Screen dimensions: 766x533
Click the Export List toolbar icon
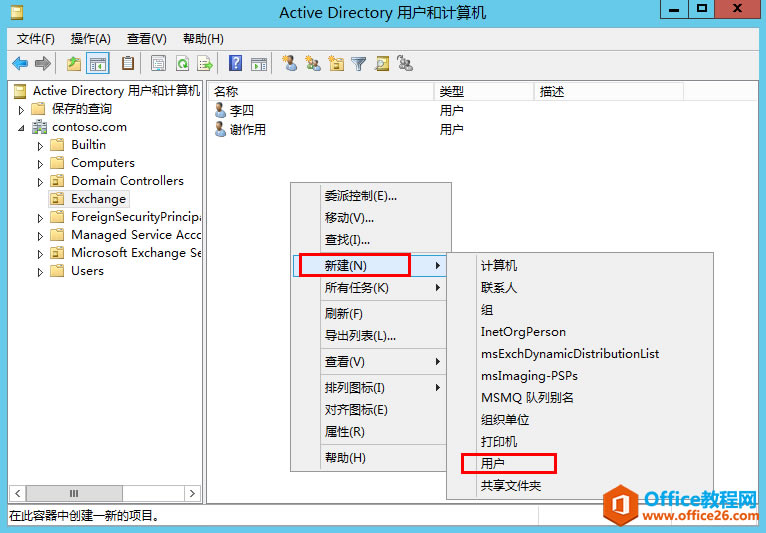pos(205,64)
